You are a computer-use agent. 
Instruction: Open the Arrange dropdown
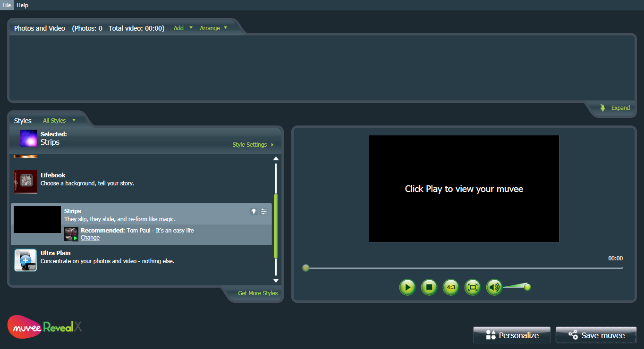[x=213, y=28]
